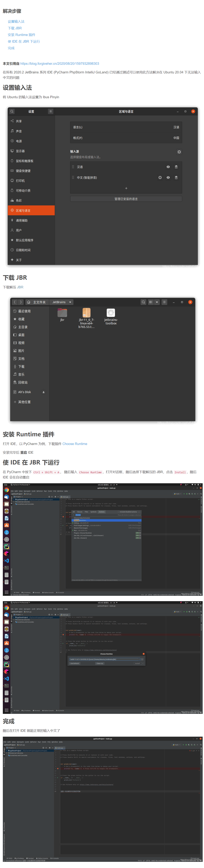Click Show Applications grid in first PyCharm screenshot
Image resolution: width=204 pixels, height=868 pixels.
[x=6, y=592]
